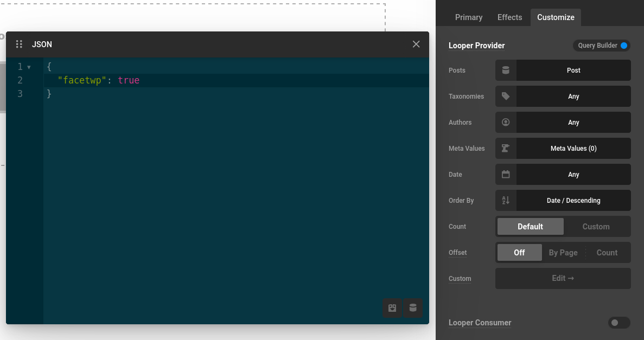Select Custom for Count
Screen dimensions: 644x340
(x=596, y=227)
